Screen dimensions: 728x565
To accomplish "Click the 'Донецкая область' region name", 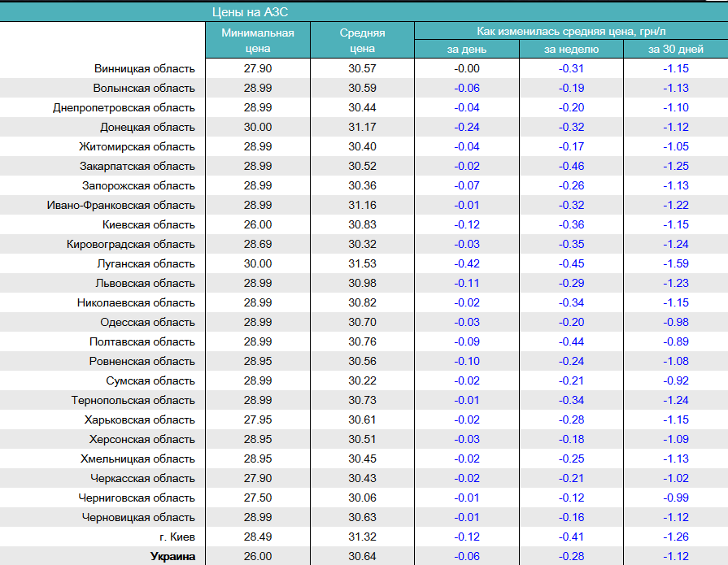I will pos(147,127).
